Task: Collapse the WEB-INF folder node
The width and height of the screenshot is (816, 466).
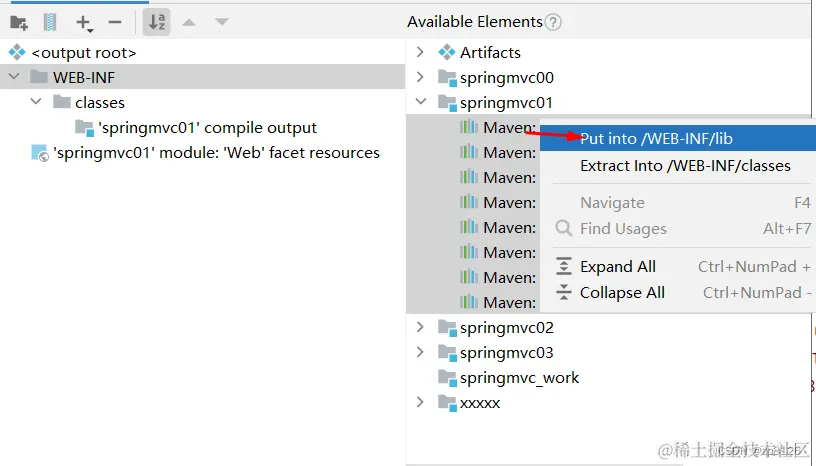Action: point(14,77)
